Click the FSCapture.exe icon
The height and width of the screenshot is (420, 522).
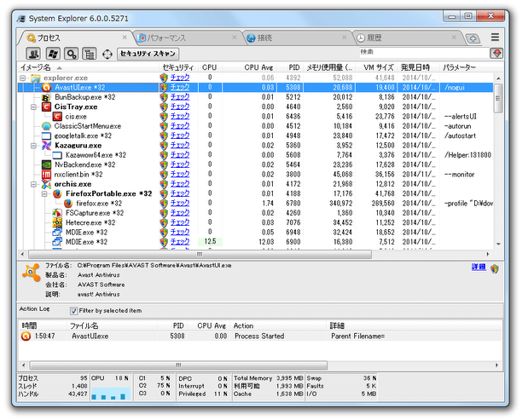point(57,213)
